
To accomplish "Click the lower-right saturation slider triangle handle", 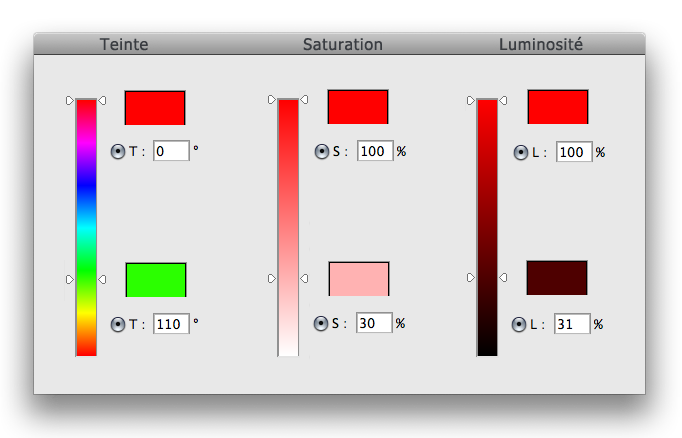I will [304, 279].
